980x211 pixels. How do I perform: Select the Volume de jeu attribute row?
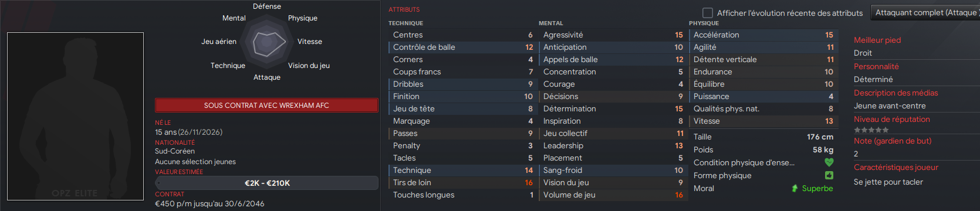pyautogui.click(x=613, y=195)
